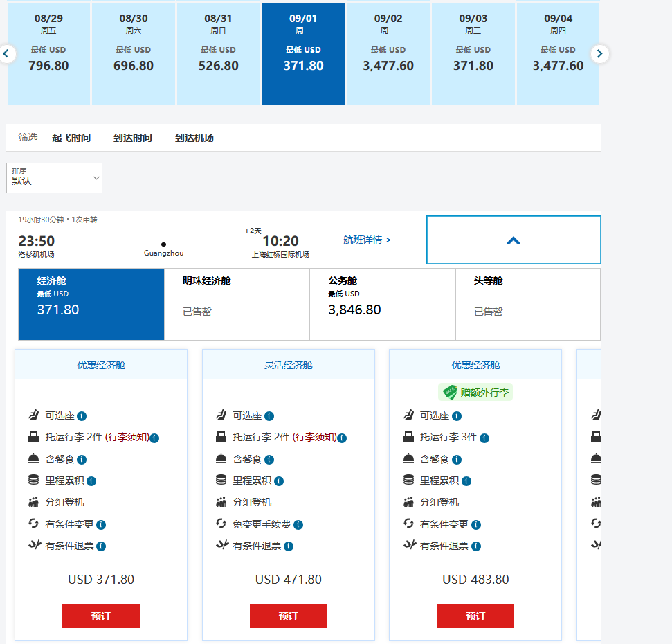Image resolution: width=672 pixels, height=644 pixels.
Task: Select the 09/03 周三 date tab
Action: (x=473, y=53)
